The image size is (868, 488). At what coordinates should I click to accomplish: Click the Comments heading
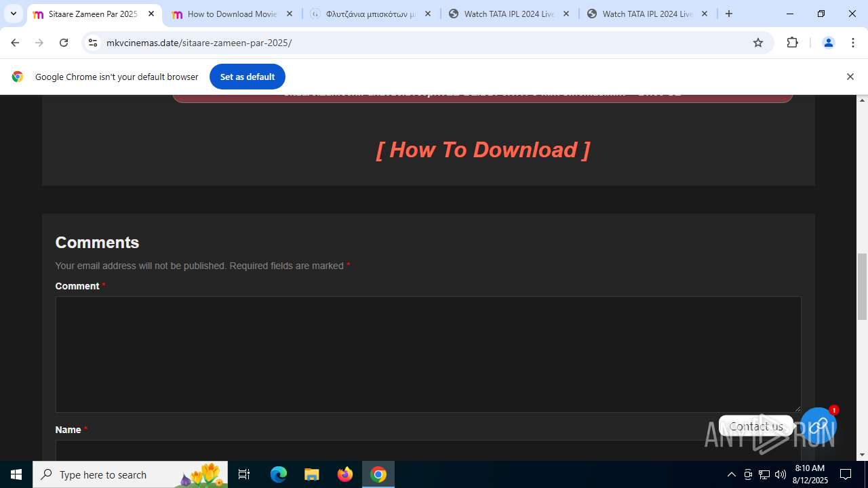[x=97, y=242]
